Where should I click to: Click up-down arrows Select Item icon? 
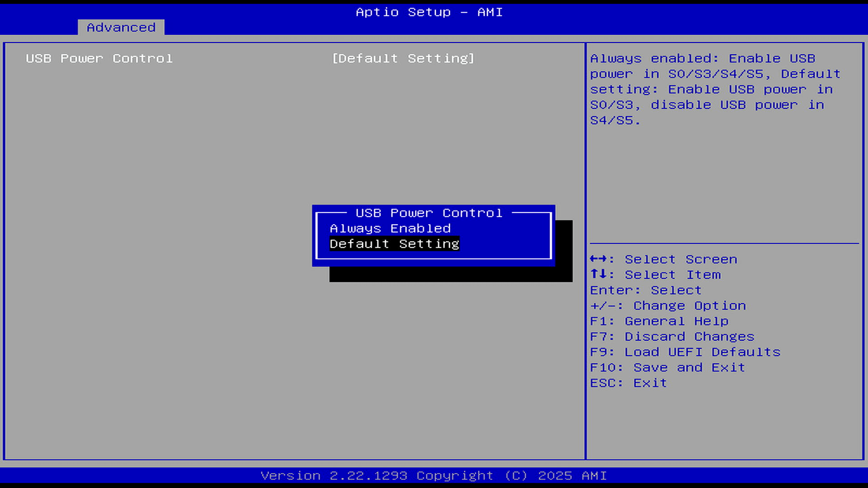tap(599, 274)
